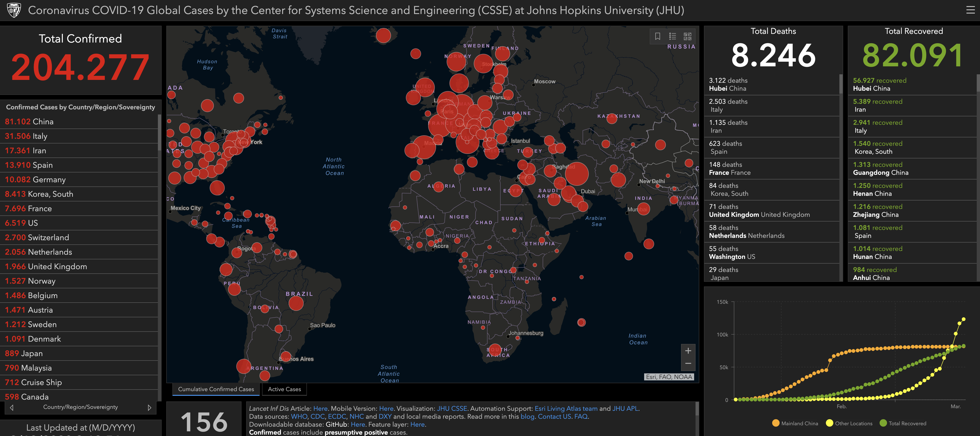Select France with 7.696 cases
Viewport: 980px width, 436px height.
click(79, 208)
